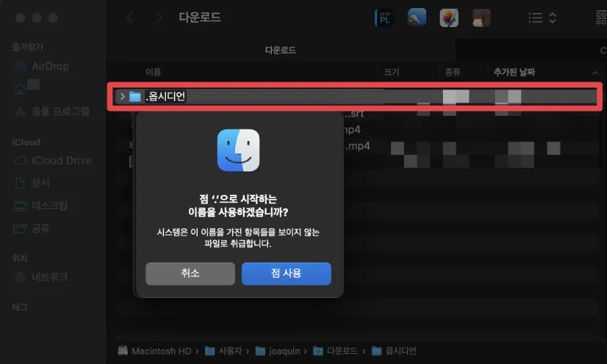Click the grouping grid icon in toolbar
The width and height of the screenshot is (607, 364).
pos(601,18)
